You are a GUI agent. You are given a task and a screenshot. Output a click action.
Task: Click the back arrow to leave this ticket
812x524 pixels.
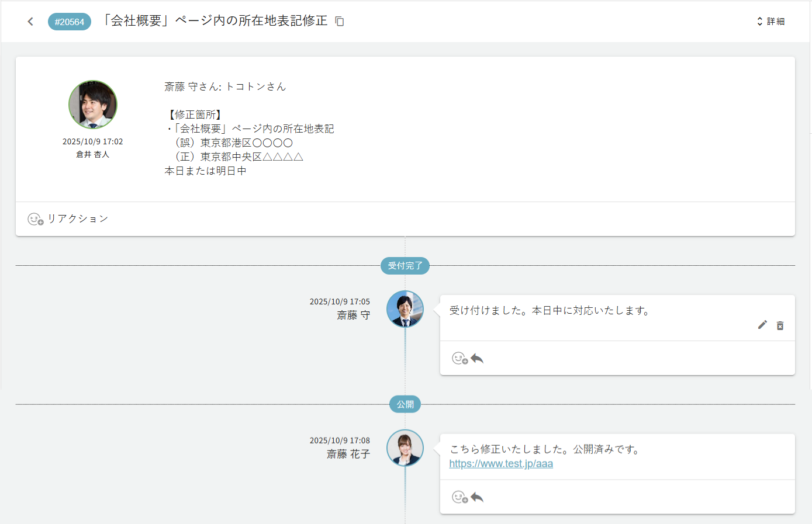(x=30, y=21)
